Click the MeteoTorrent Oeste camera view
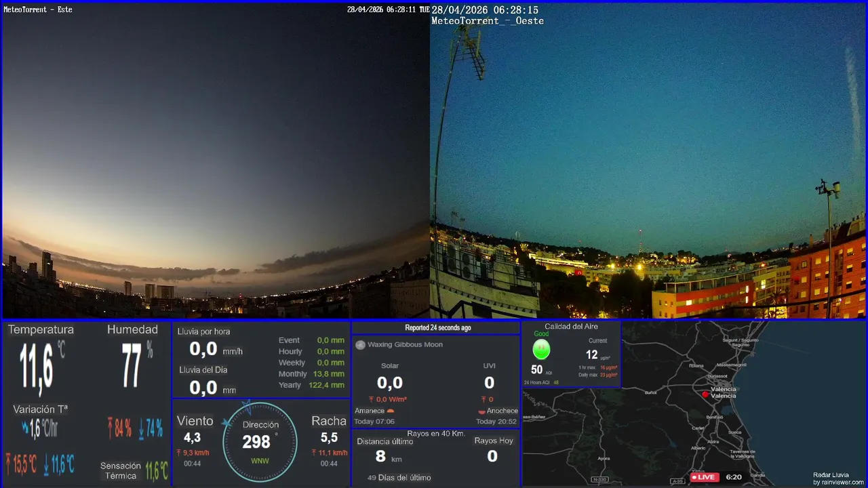868x488 pixels. click(648, 161)
